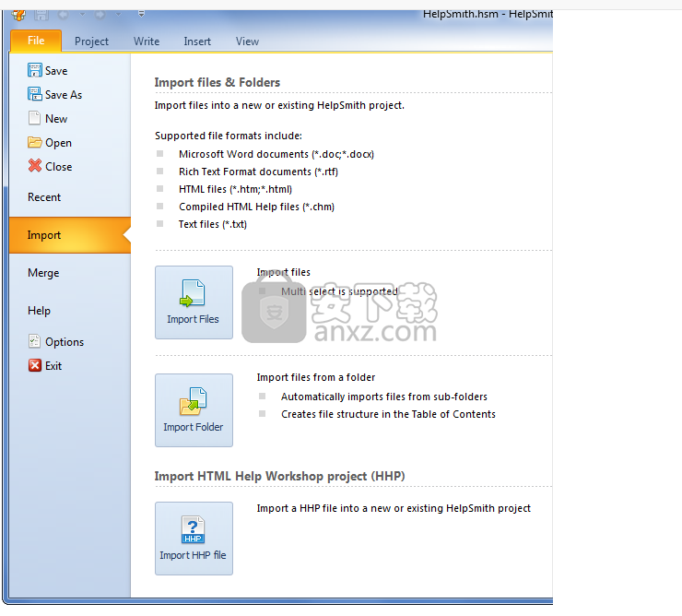Click 'Import a HHP file into a new or existing' text
Screen dimensions: 682x616
click(394, 508)
